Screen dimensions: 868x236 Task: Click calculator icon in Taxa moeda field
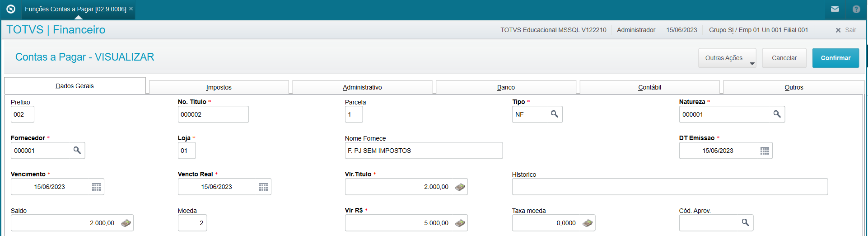[587, 223]
